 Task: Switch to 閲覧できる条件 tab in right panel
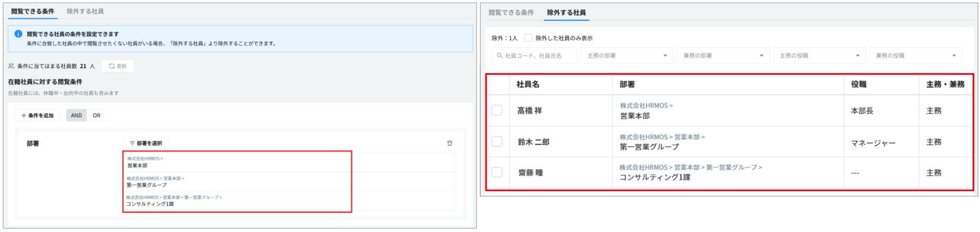point(511,12)
